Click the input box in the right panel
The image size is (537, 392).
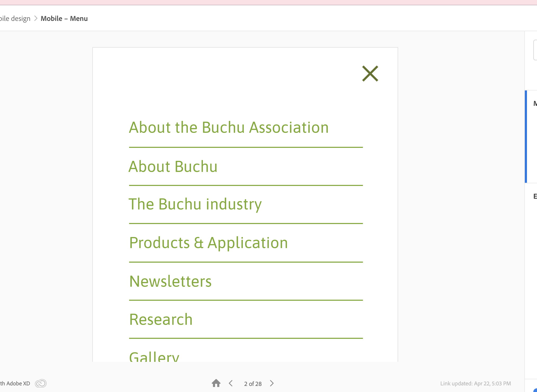(x=535, y=50)
